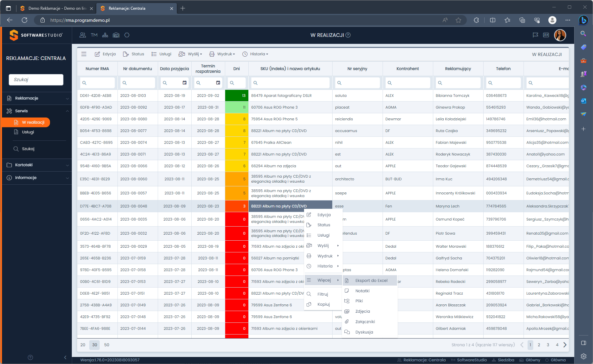Image resolution: width=593 pixels, height=364 pixels.
Task: Go to next page with arrow
Action: point(565,345)
